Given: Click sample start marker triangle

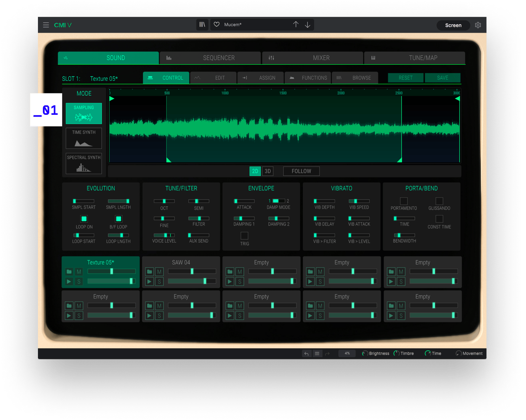Looking at the screenshot, I should (112, 98).
